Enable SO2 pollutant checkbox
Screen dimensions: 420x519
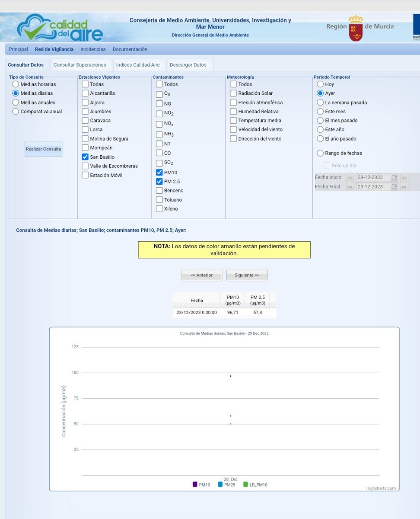[x=159, y=163]
